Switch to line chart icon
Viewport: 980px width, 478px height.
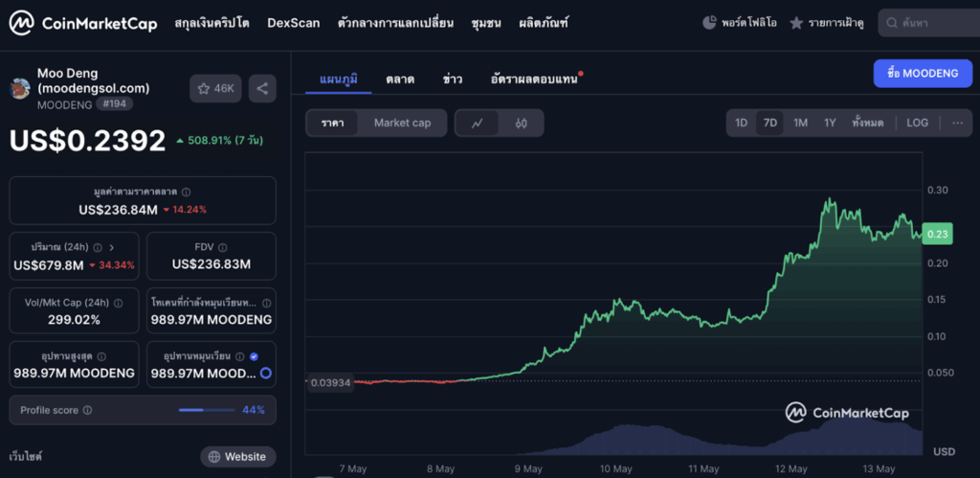[x=478, y=123]
